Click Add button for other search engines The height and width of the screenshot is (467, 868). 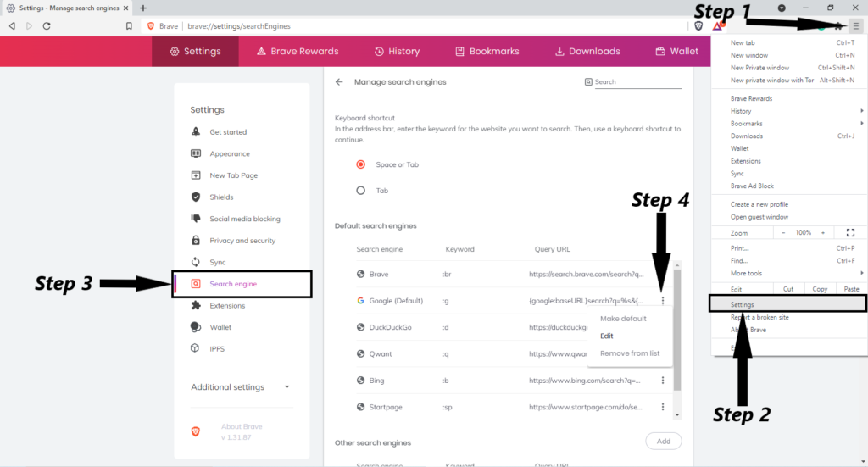pyautogui.click(x=663, y=441)
